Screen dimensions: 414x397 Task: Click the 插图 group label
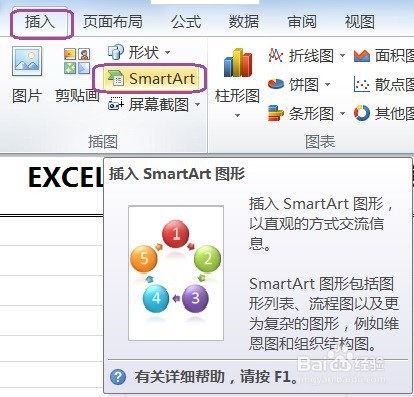point(103,142)
